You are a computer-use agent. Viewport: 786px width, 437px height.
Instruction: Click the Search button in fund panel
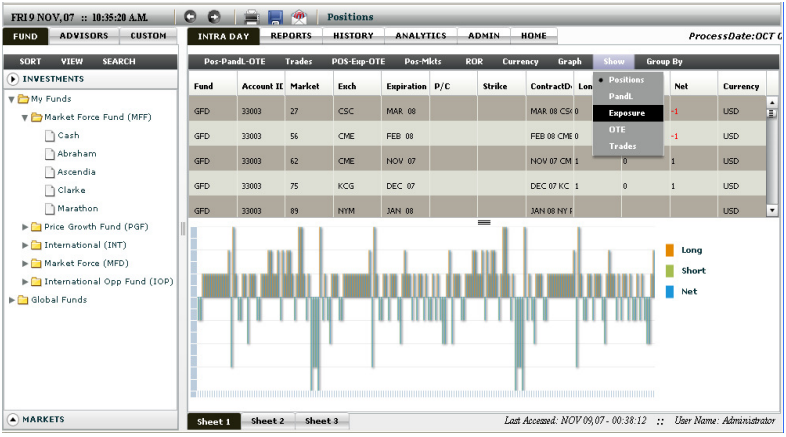(x=119, y=61)
